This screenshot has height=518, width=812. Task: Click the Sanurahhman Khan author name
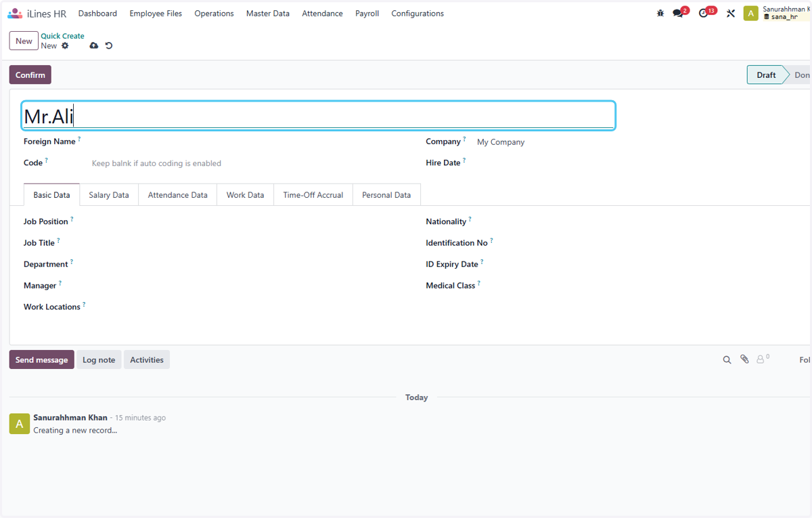pyautogui.click(x=70, y=418)
